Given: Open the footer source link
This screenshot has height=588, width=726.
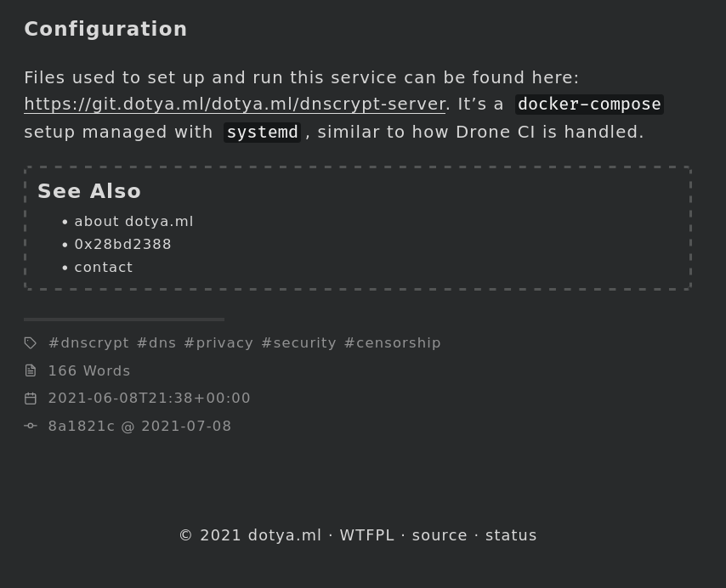Looking at the screenshot, I should 440,535.
